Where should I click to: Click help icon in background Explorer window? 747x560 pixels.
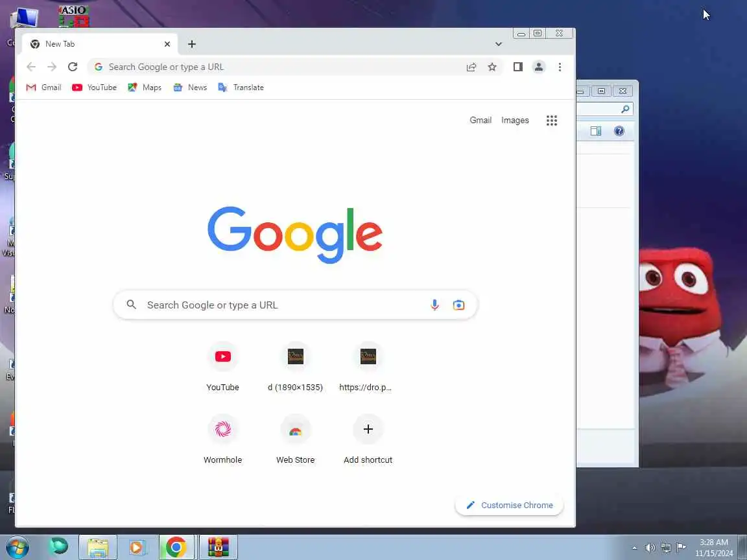(x=619, y=131)
